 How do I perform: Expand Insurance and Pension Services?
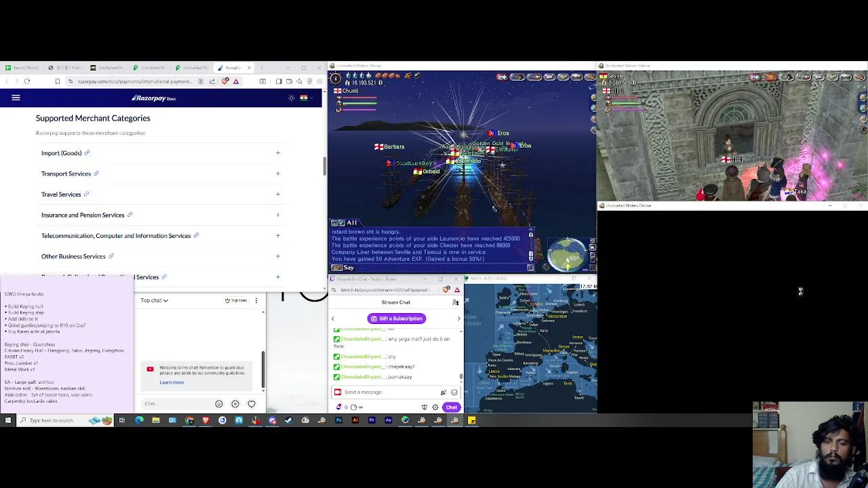(x=277, y=215)
